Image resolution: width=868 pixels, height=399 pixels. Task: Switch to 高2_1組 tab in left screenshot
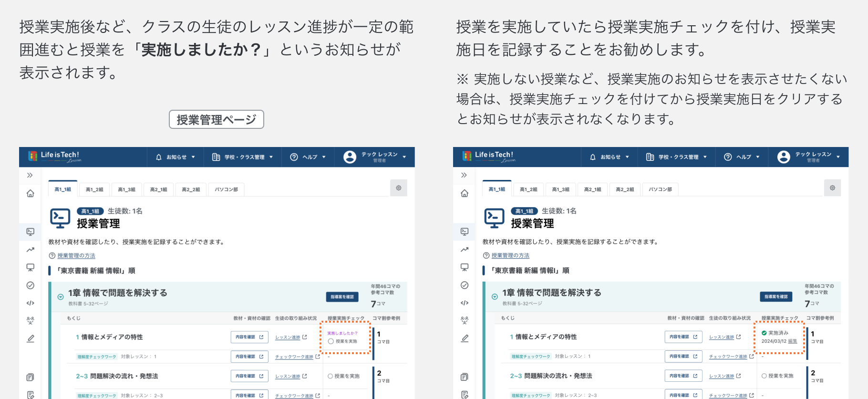158,189
